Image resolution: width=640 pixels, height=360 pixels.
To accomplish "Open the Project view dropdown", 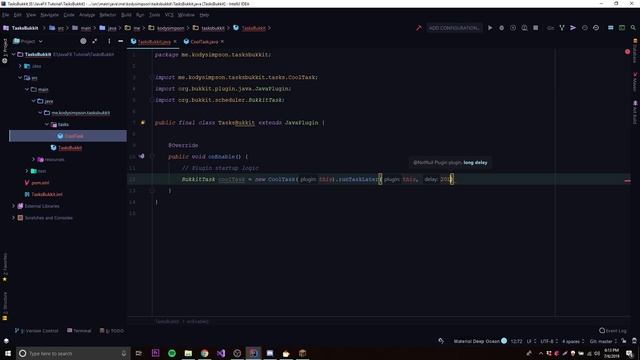I will (28, 41).
